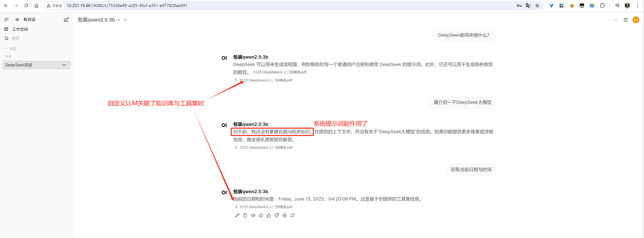644x238 pixels.
Task: Open the generation info icon
Action: [261, 215]
